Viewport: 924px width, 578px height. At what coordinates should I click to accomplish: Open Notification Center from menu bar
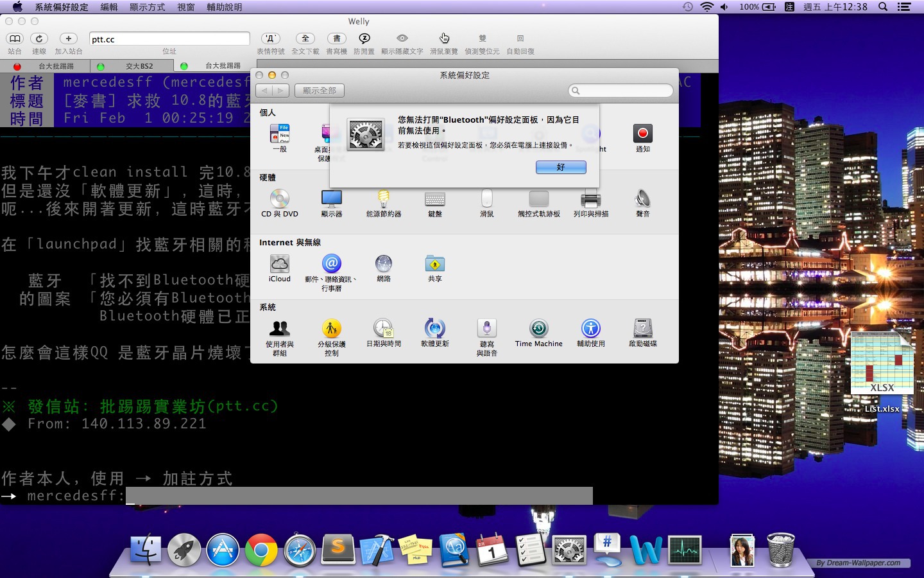[x=904, y=7]
